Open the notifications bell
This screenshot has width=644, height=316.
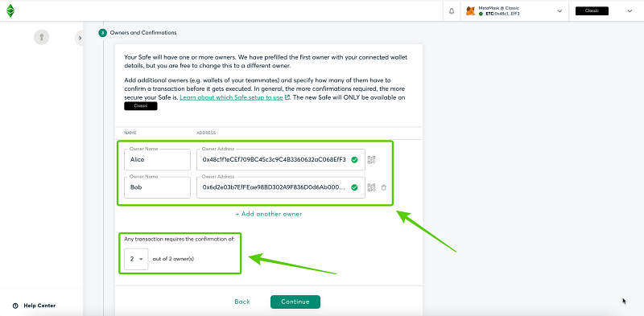coord(452,11)
